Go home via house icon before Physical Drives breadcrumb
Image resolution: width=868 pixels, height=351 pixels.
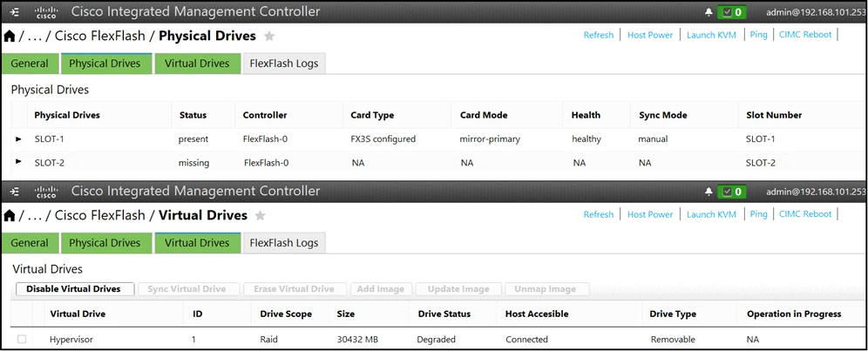coord(10,37)
